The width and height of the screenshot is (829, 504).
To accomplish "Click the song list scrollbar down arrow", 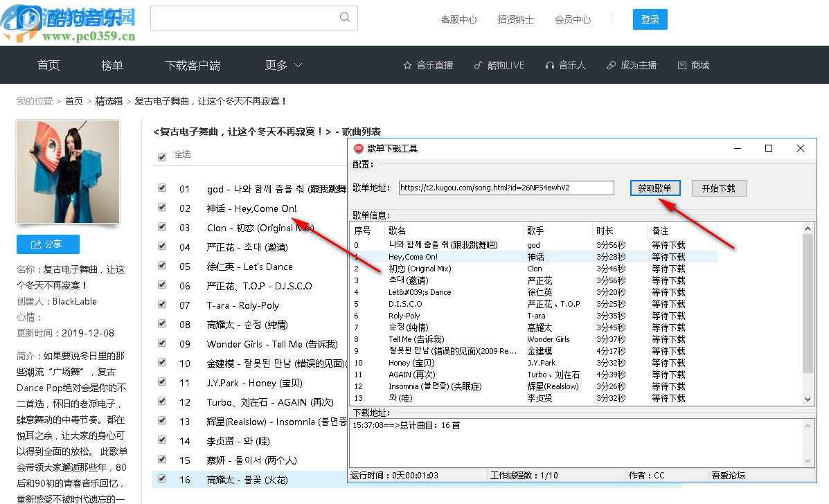I will [x=808, y=398].
